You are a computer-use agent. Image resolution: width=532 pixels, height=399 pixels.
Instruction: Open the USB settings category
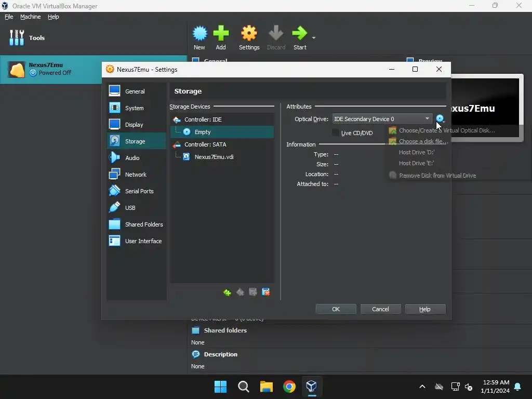click(137, 208)
